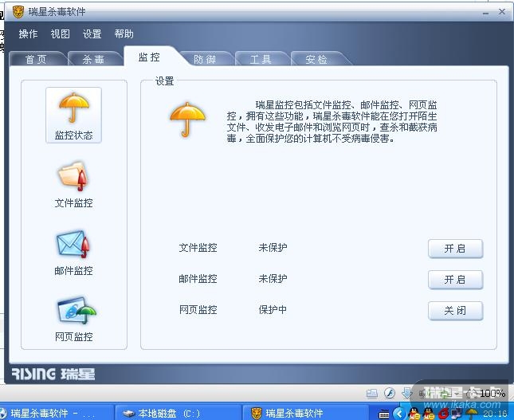Click the keyboard language bar icon
This screenshot has height=420, width=514.
(384, 414)
